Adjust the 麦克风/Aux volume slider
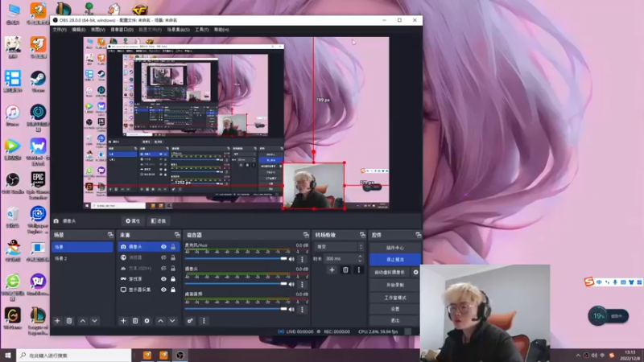The image size is (644, 362). tap(236, 258)
